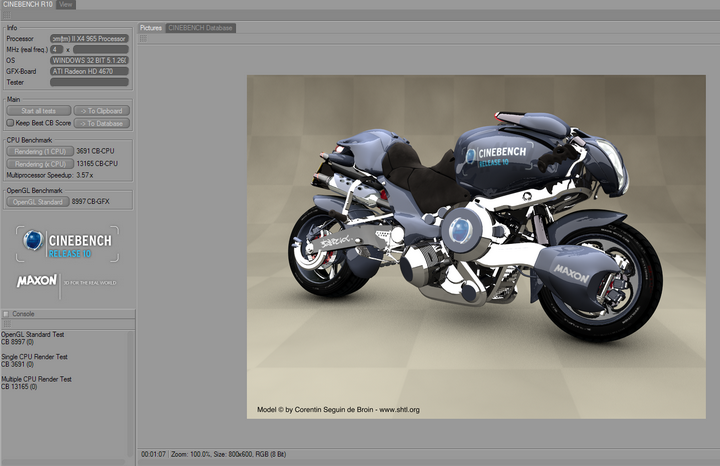Click the render time '00:01:07' status
Screen dimensions: 720x466
point(153,454)
